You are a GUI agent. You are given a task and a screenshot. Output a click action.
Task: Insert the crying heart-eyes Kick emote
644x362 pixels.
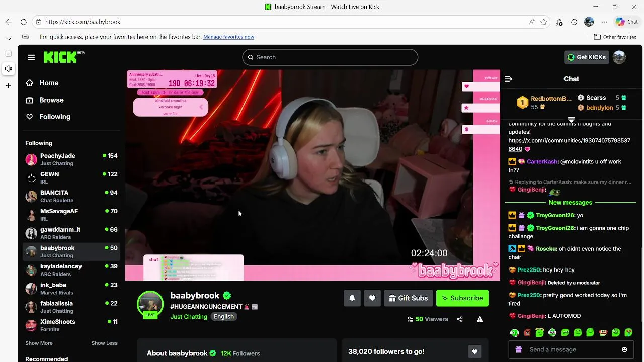[628, 332]
